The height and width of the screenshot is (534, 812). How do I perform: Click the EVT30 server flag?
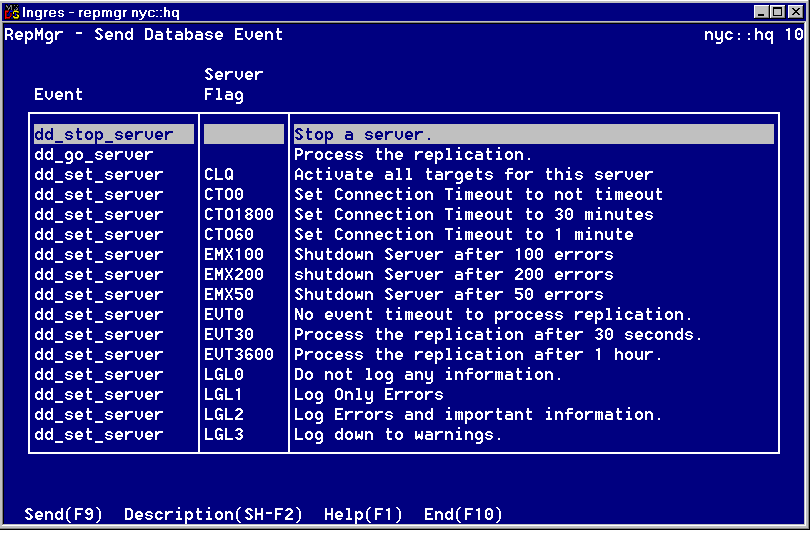pos(229,335)
